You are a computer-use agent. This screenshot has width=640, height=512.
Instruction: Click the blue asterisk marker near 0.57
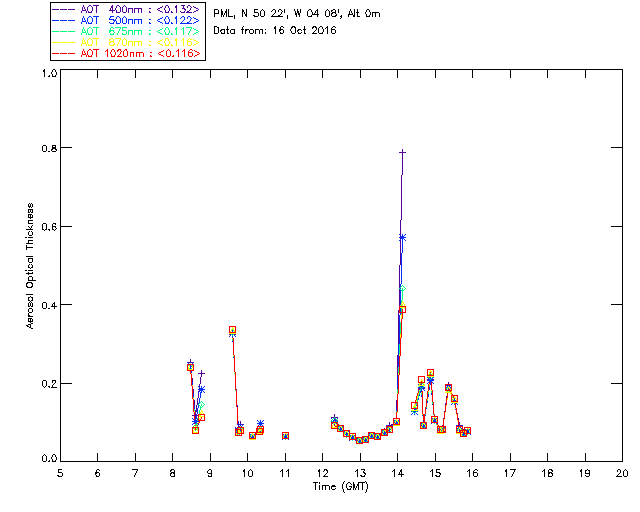click(x=402, y=237)
